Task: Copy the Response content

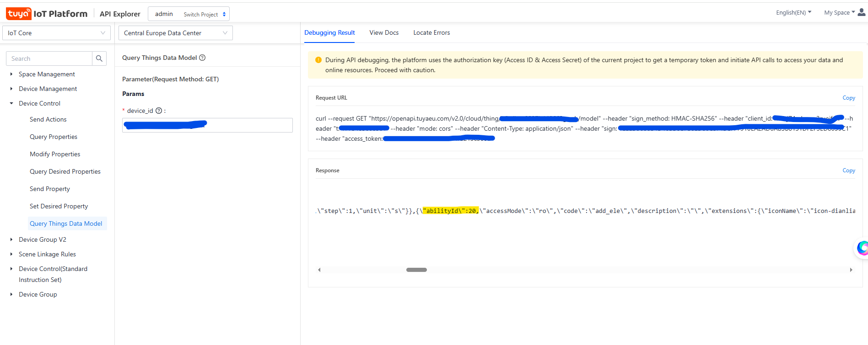Action: click(x=848, y=170)
